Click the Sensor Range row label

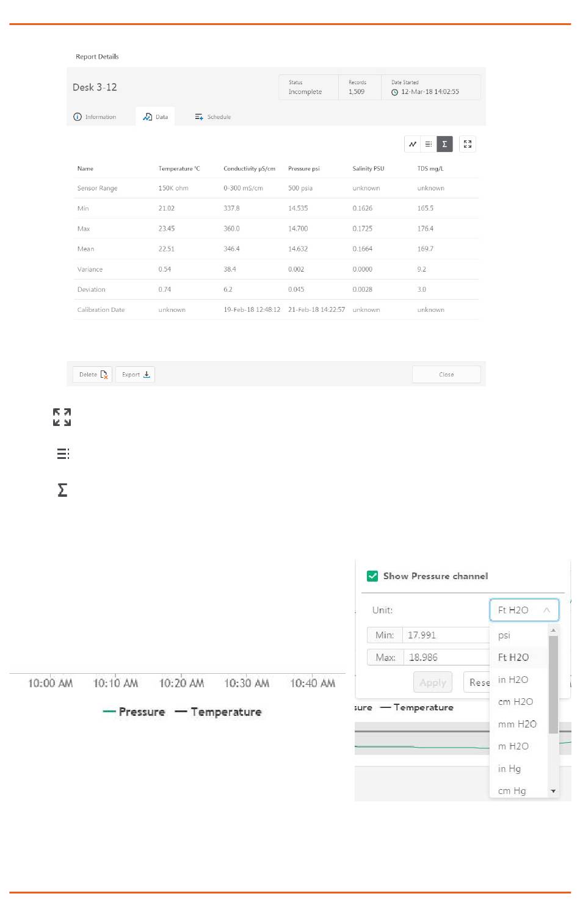97,188
